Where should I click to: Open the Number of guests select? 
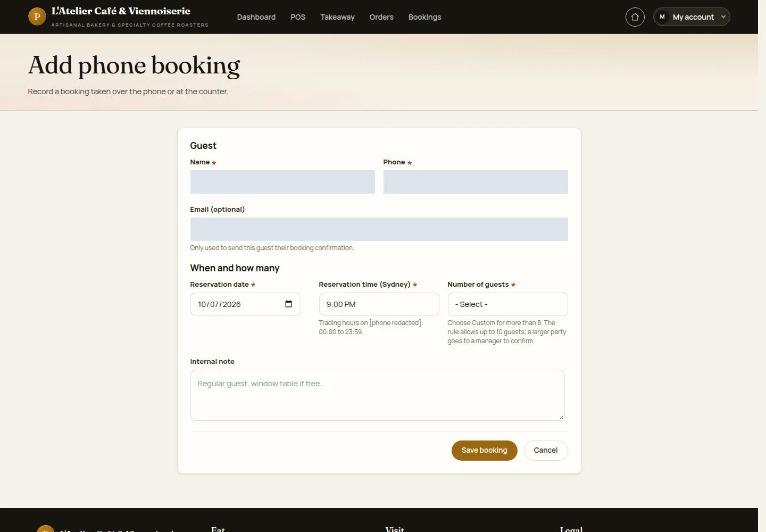tap(507, 304)
